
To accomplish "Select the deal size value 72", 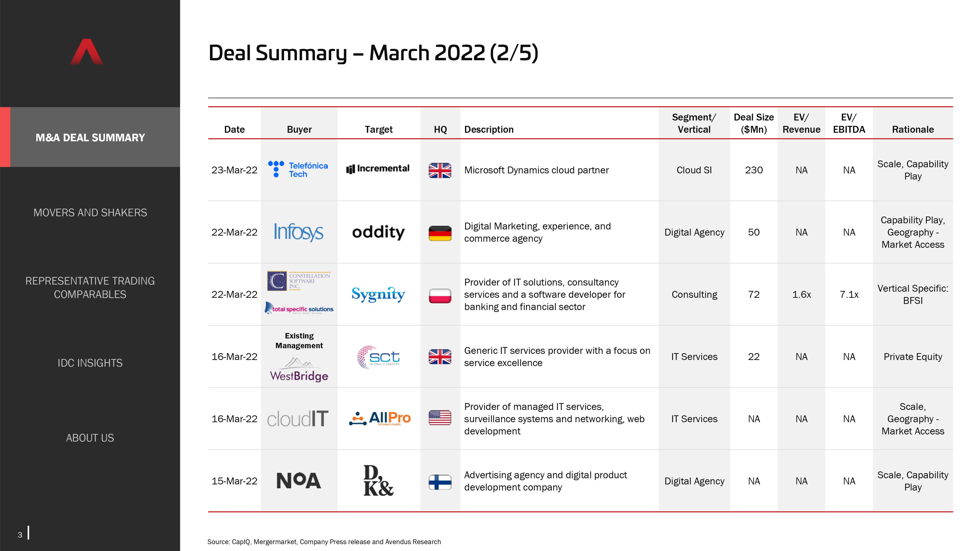I will tap(754, 294).
